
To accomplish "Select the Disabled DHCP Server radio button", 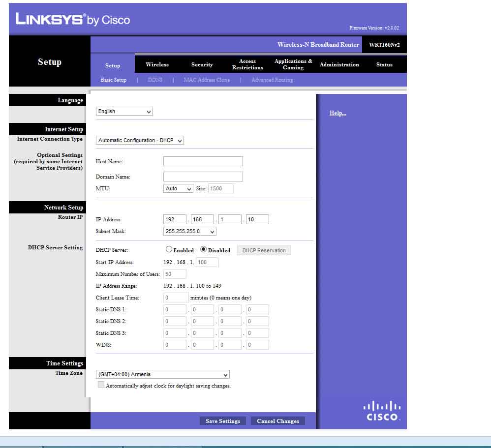I will [x=203, y=249].
